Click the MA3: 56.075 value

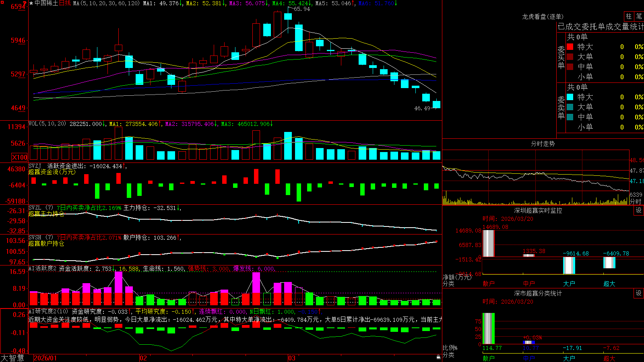pyautogui.click(x=247, y=3)
